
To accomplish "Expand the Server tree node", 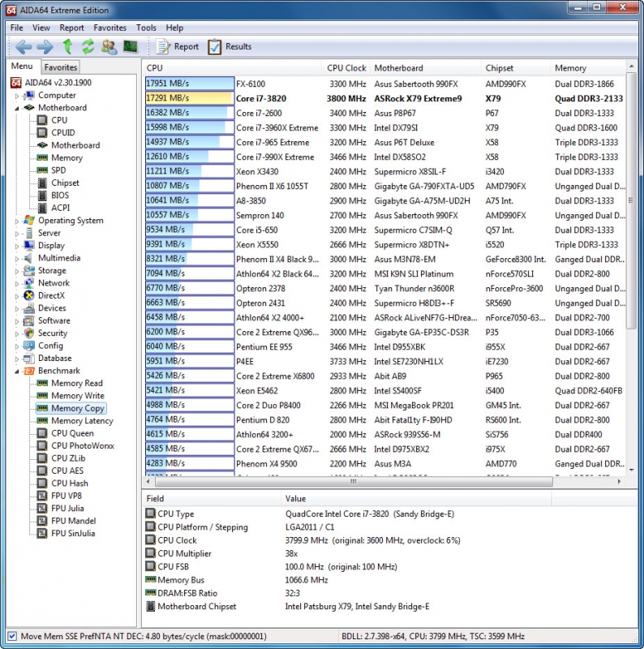I will pyautogui.click(x=17, y=234).
